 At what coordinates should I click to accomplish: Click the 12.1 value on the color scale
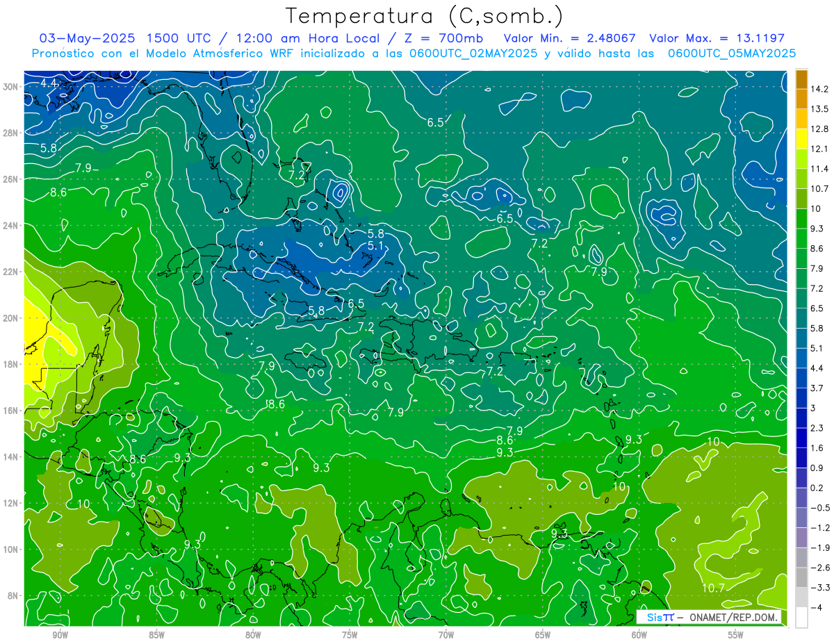[819, 149]
